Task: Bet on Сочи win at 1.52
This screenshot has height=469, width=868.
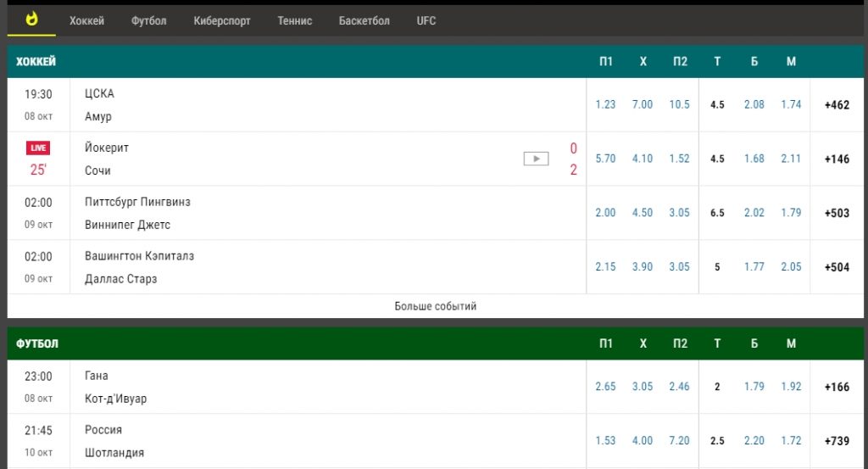Action: pos(679,159)
